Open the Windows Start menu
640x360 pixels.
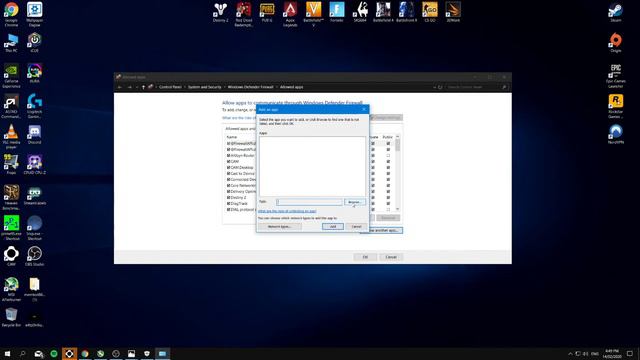[7, 353]
